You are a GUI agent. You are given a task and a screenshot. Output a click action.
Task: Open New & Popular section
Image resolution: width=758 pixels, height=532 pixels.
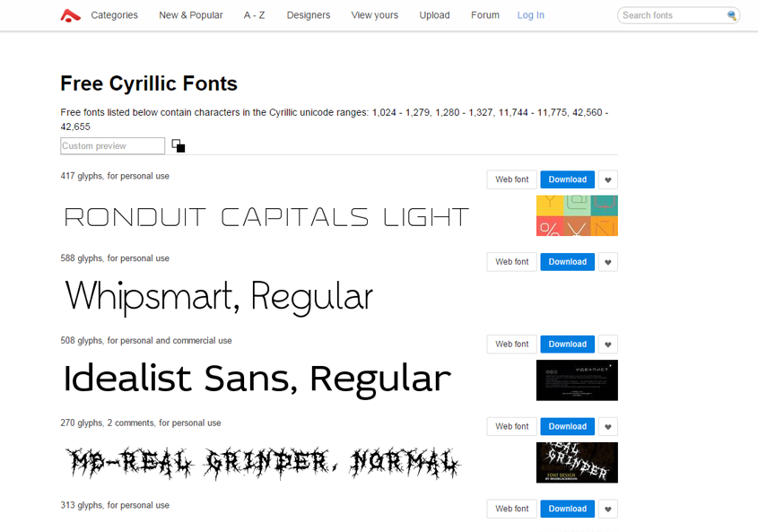(190, 15)
